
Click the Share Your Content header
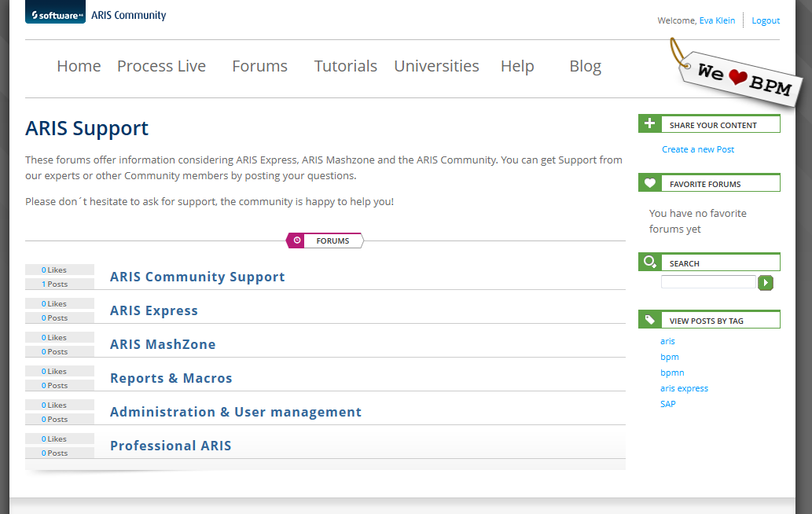[713, 125]
